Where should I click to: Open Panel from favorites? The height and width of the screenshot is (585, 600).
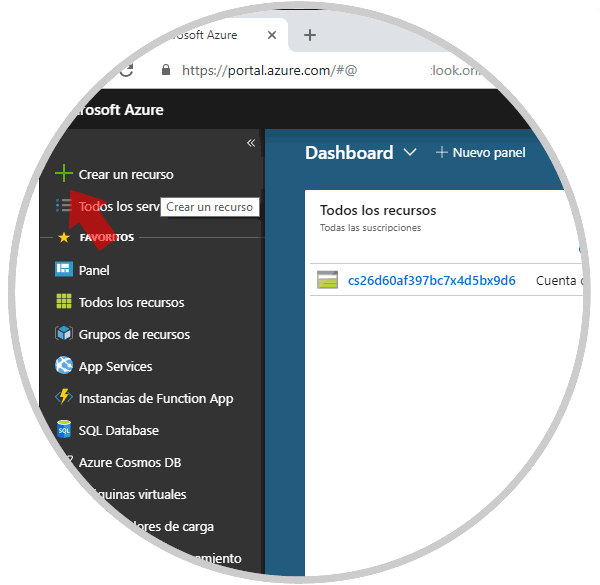[x=94, y=271]
